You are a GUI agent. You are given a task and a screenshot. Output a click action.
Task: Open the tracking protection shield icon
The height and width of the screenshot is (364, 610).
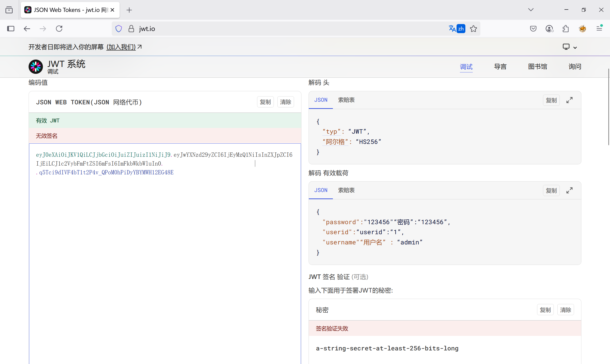click(x=119, y=29)
